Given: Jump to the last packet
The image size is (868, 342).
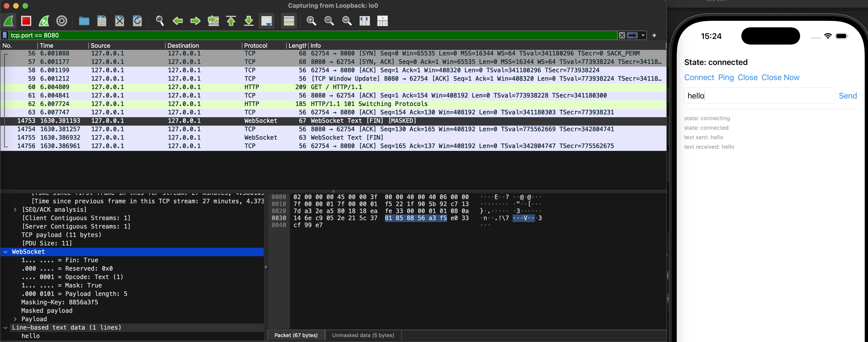Looking at the screenshot, I should coord(248,21).
